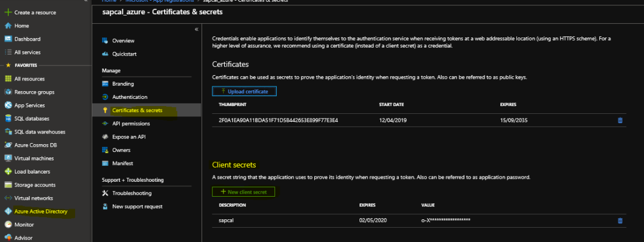The image size is (644, 242).
Task: Click the Azure Active Directory icon
Action: (7, 211)
